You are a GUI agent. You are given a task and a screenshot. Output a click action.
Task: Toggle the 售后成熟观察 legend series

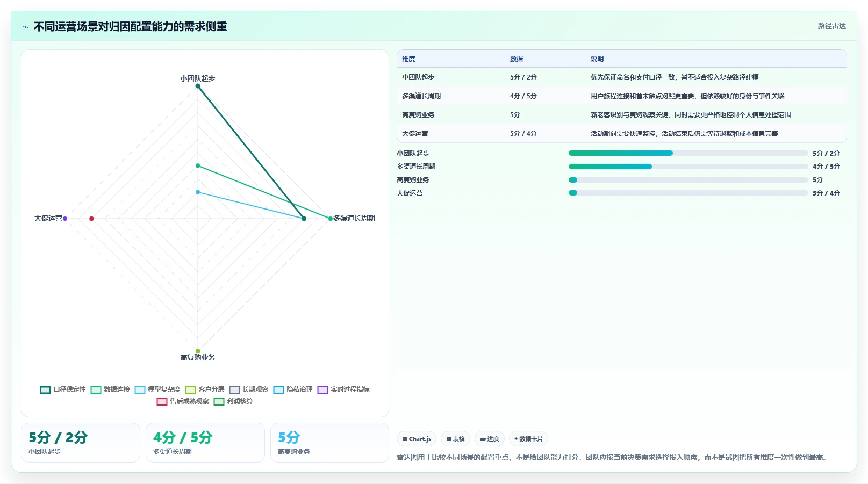[x=183, y=401]
